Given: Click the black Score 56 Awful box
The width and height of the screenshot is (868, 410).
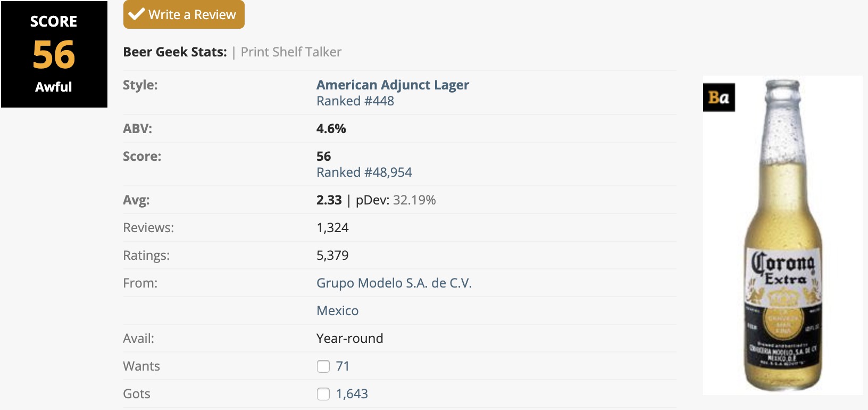Looking at the screenshot, I should pyautogui.click(x=54, y=54).
